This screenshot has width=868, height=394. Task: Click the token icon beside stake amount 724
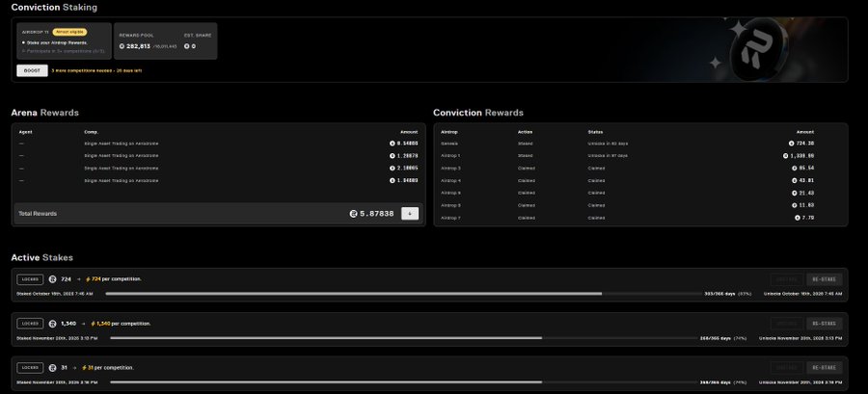coord(53,279)
